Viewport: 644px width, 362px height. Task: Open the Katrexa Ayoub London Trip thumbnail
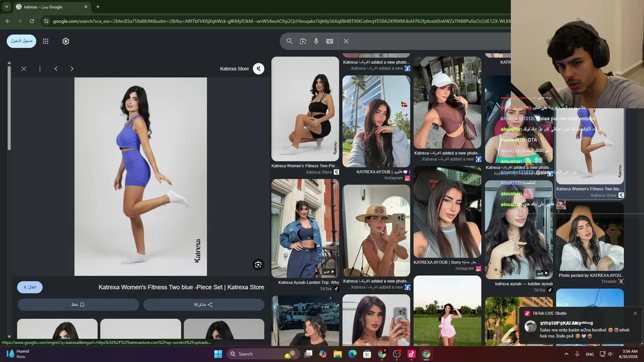coord(305,228)
